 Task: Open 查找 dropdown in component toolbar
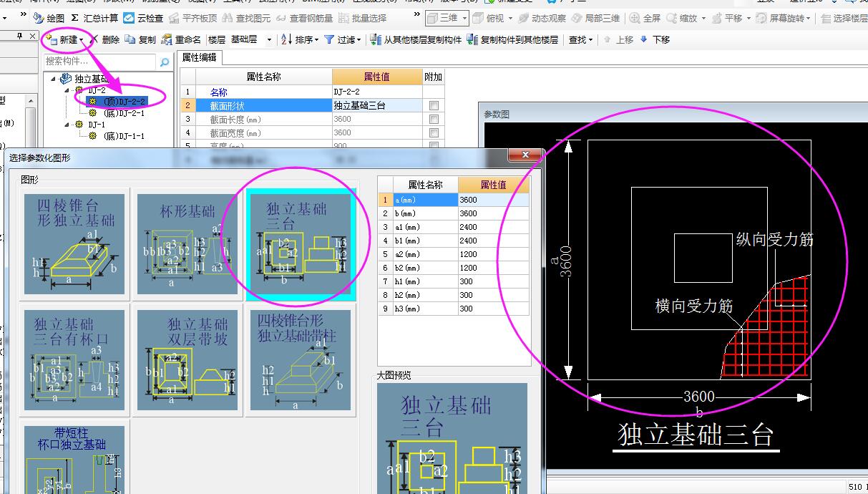point(581,40)
